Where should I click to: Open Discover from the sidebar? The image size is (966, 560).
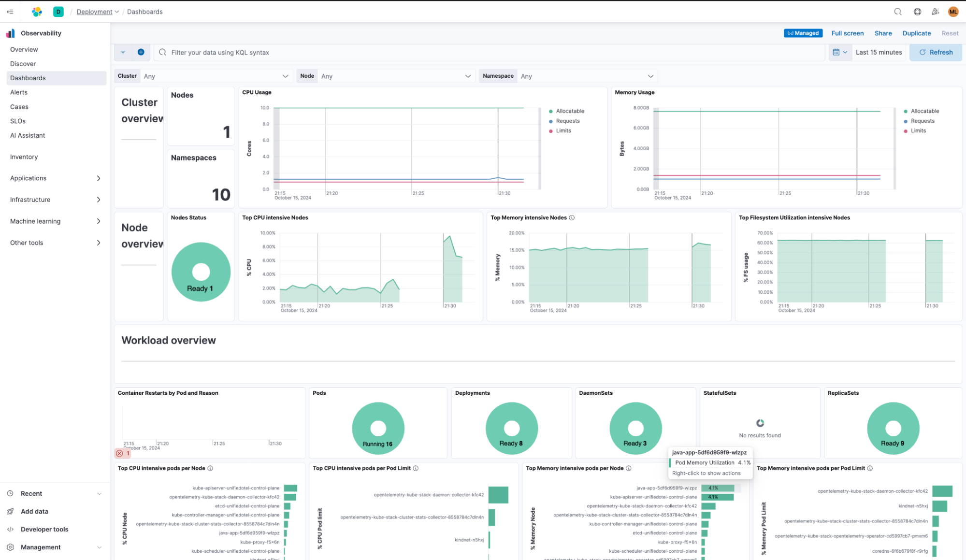pyautogui.click(x=23, y=64)
